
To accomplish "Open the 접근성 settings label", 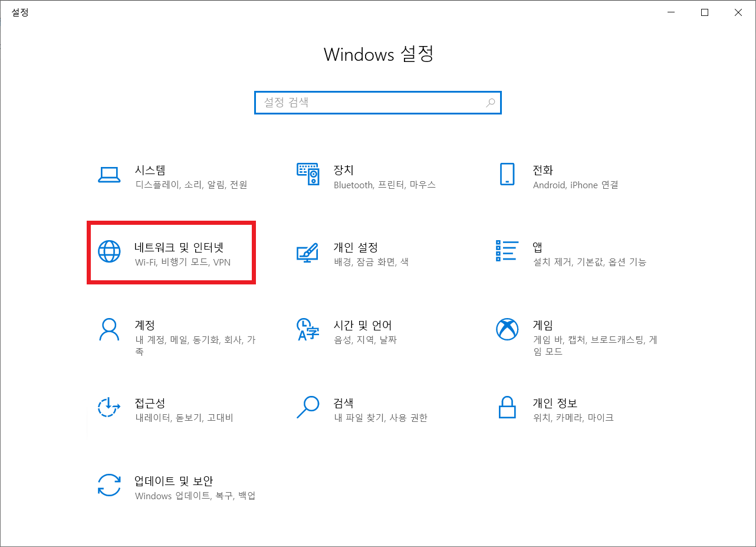I will (x=150, y=403).
